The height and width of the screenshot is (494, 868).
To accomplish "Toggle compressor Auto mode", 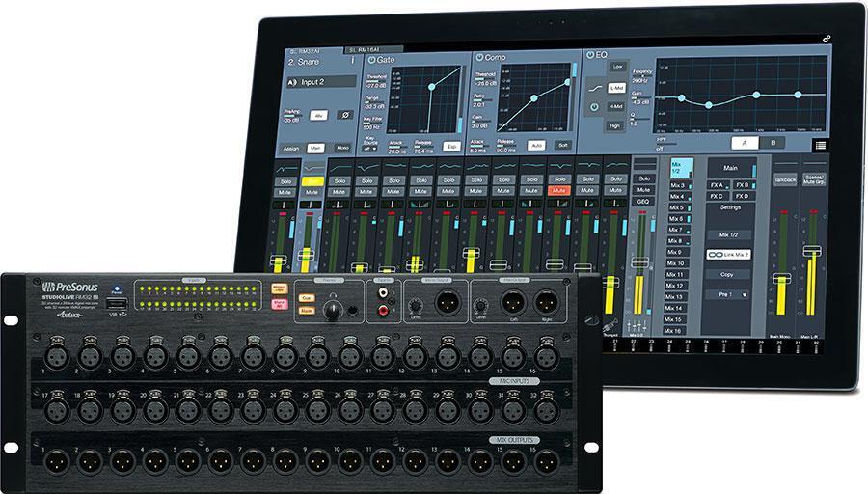I will [x=536, y=145].
